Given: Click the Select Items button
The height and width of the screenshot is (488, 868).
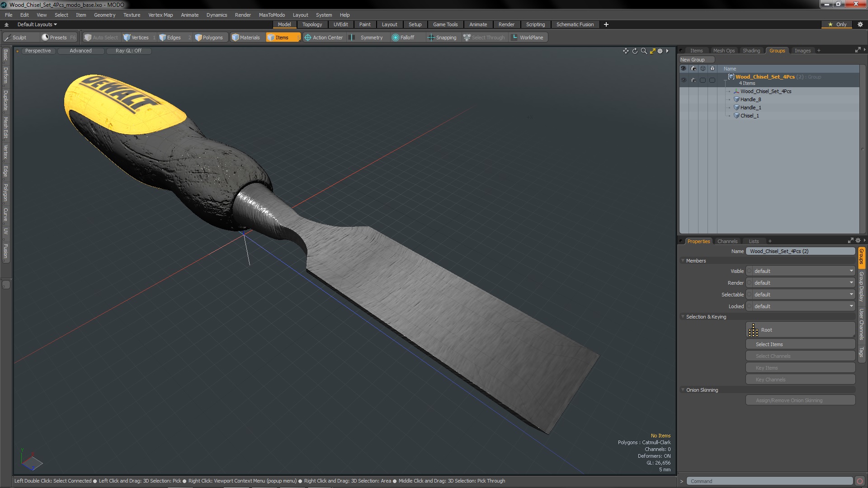Looking at the screenshot, I should [800, 344].
